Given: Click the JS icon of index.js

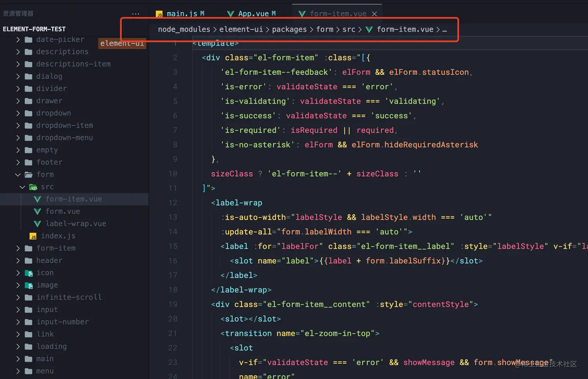Looking at the screenshot, I should point(33,236).
